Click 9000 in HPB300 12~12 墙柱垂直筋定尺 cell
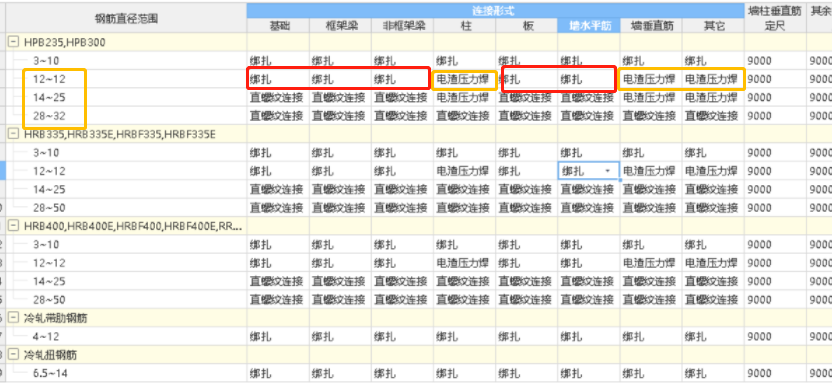The width and height of the screenshot is (832, 387). point(759,79)
